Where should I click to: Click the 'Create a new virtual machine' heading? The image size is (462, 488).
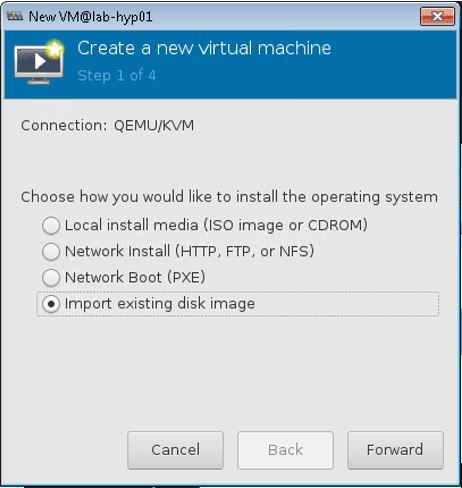click(204, 48)
